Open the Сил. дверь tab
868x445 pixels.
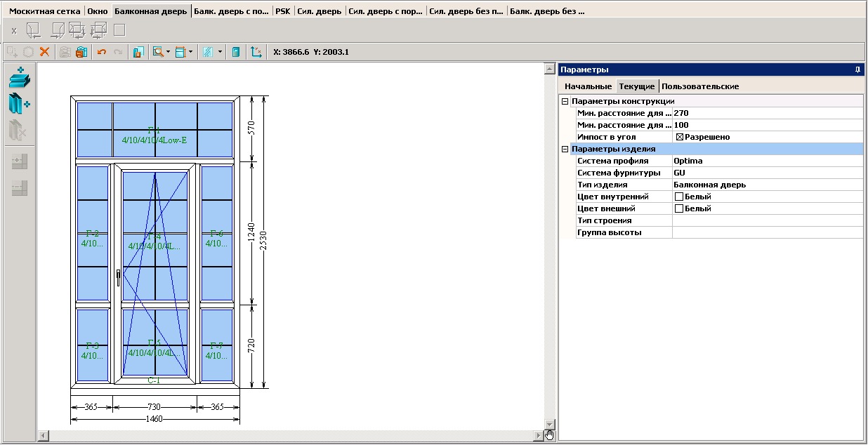pyautogui.click(x=320, y=11)
